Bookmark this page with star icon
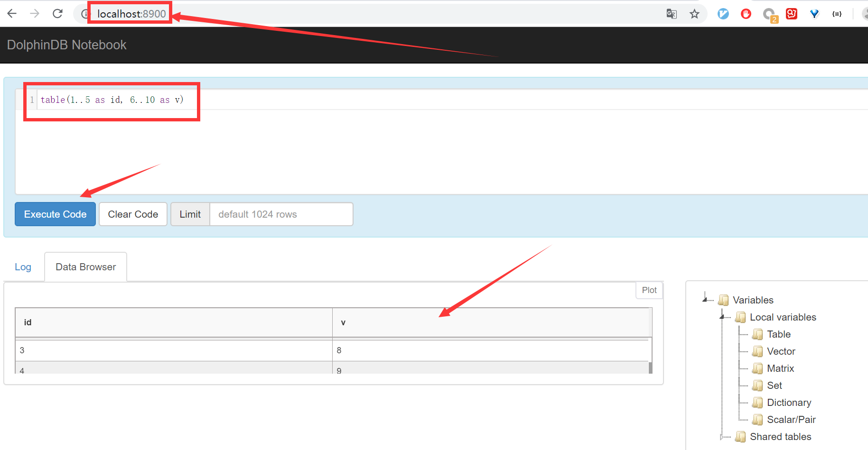 [x=695, y=14]
